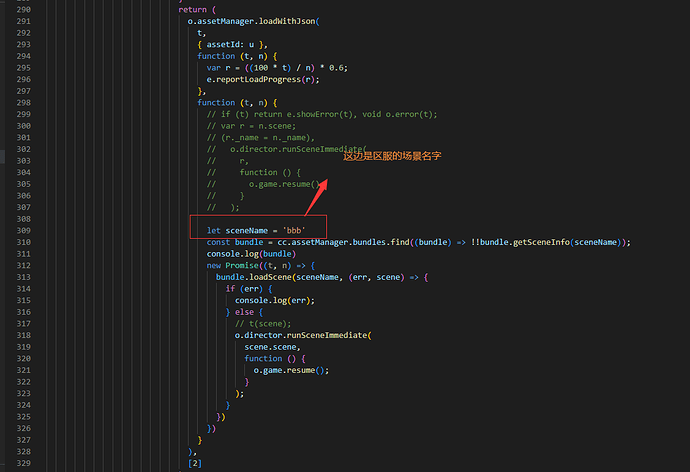Click 'cc.assetManager.bundles.find' expression

coord(343,242)
